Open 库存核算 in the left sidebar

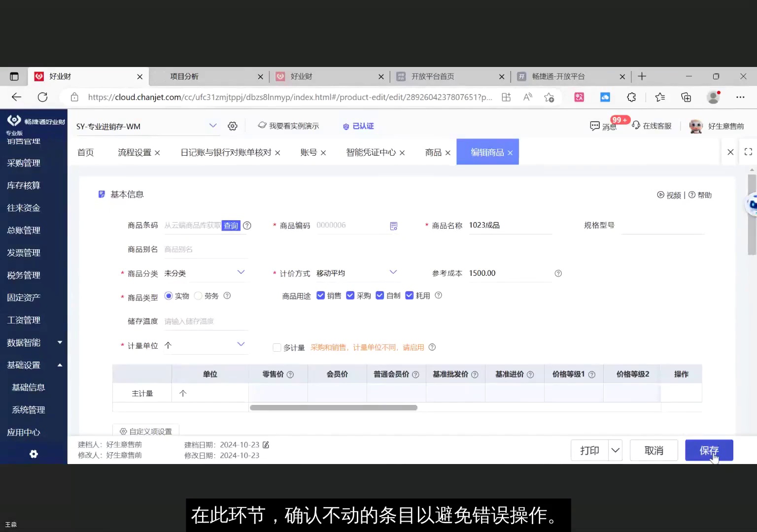click(23, 185)
